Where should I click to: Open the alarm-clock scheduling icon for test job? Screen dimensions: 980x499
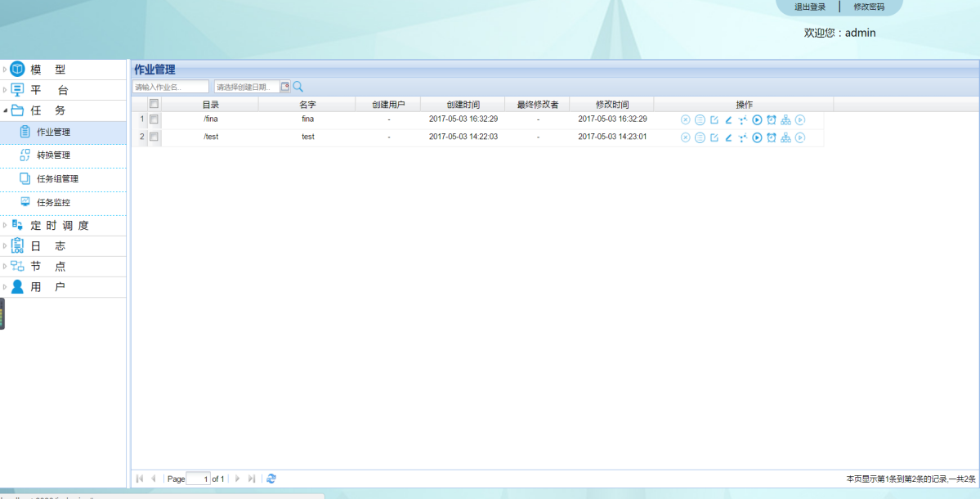(772, 137)
